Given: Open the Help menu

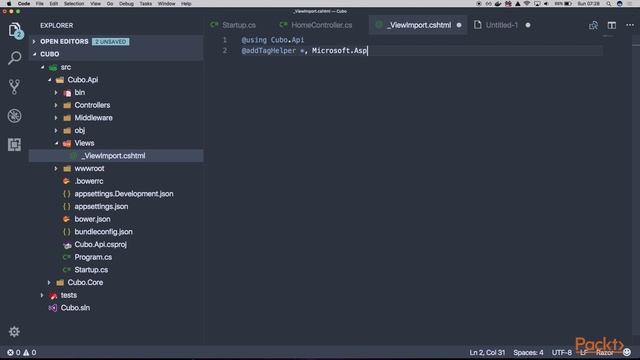Looking at the screenshot, I should [x=186, y=4].
